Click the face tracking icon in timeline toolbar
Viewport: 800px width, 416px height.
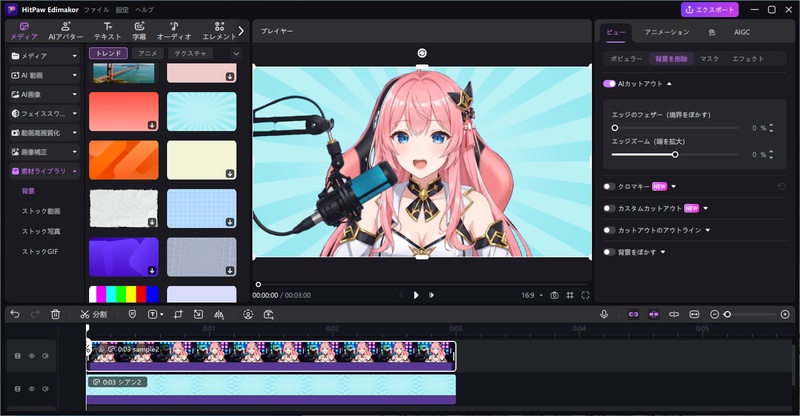[x=248, y=314]
